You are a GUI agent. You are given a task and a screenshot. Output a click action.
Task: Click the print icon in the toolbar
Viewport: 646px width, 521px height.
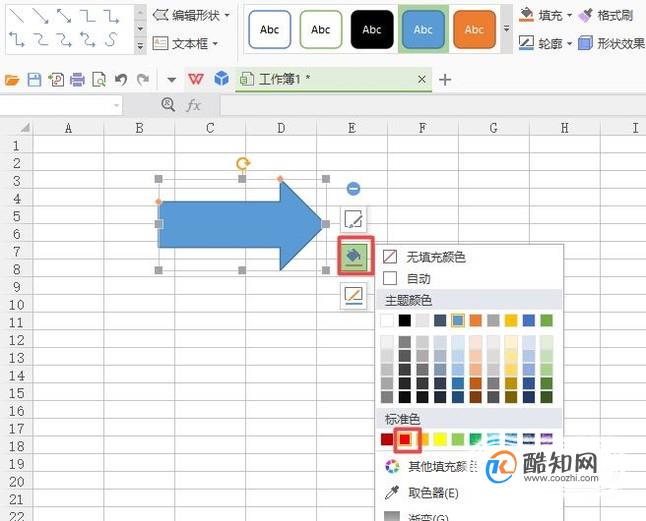tap(77, 79)
